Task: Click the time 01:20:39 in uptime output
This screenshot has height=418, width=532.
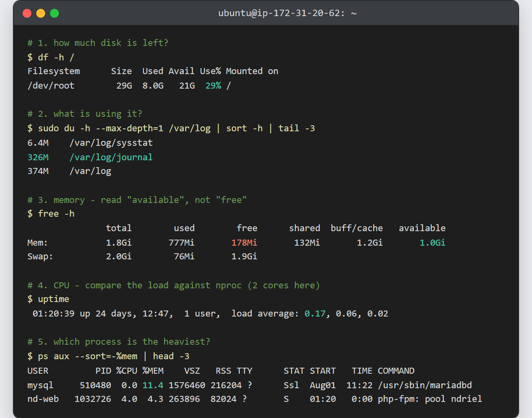Action: tap(54, 314)
